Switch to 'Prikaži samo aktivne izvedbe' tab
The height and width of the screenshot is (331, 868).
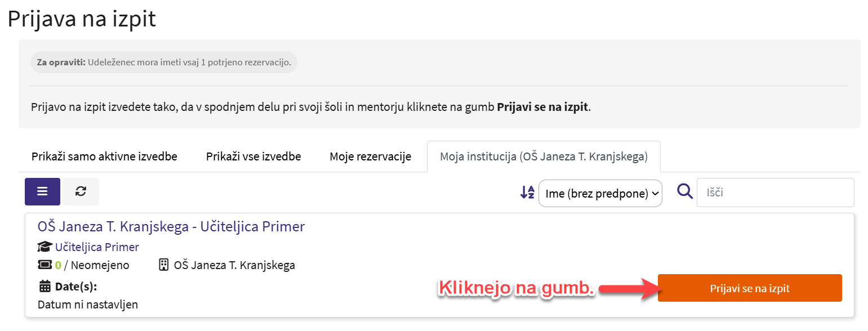pyautogui.click(x=104, y=156)
